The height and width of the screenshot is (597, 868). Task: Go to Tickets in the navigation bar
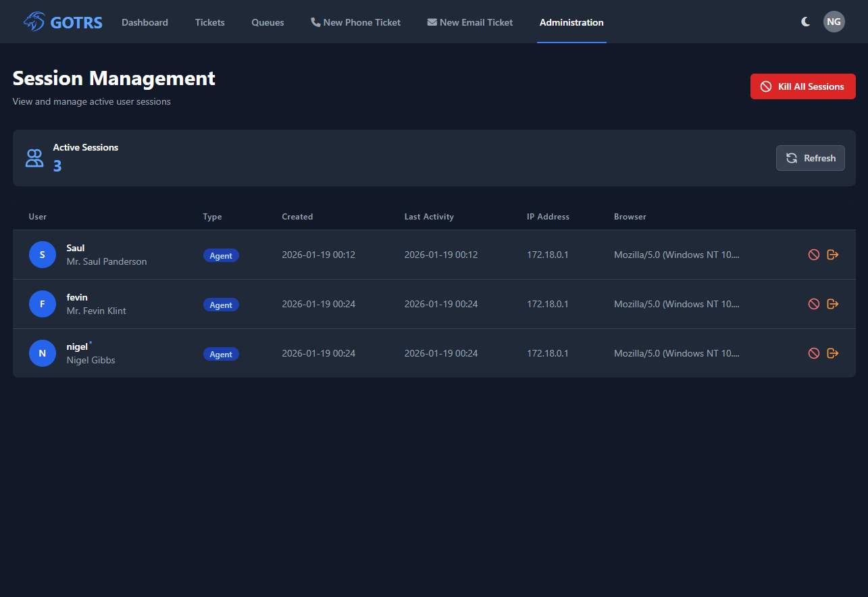(209, 22)
